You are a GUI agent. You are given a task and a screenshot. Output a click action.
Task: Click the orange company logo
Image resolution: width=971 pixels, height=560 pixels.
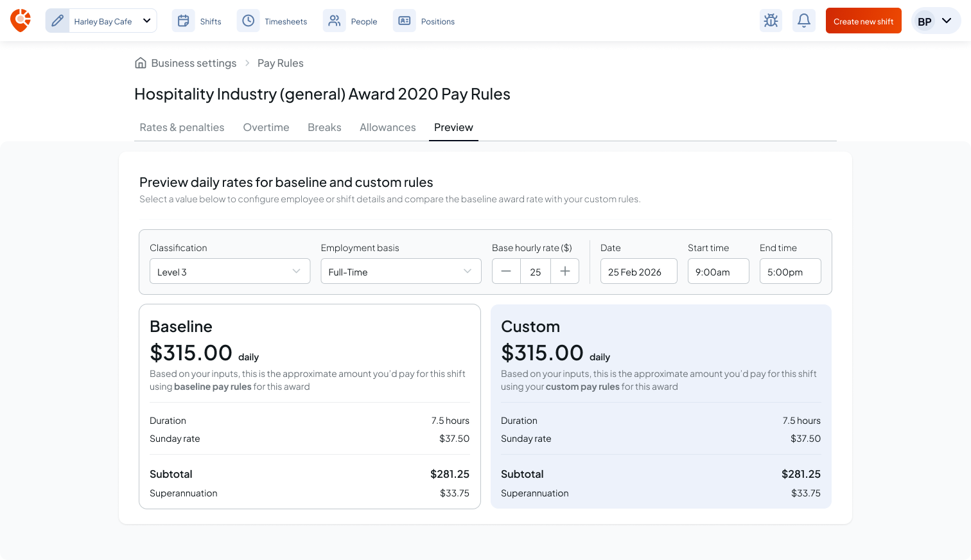[x=20, y=20]
